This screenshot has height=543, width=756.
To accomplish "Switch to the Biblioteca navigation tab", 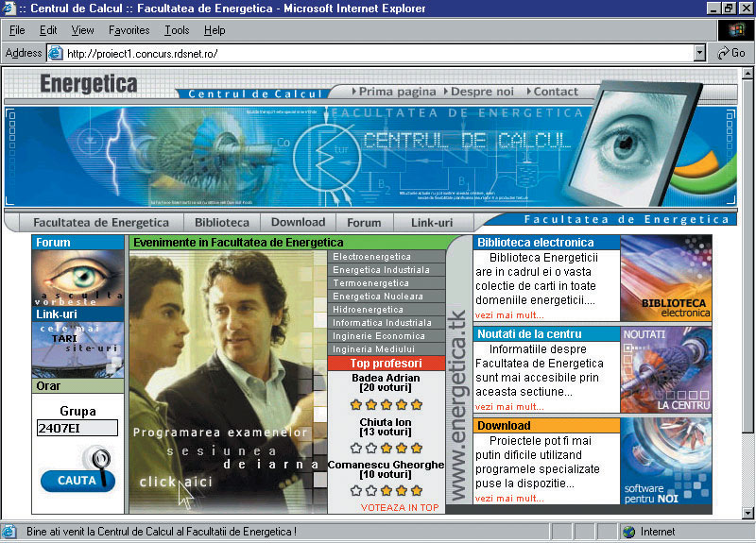I will (222, 223).
